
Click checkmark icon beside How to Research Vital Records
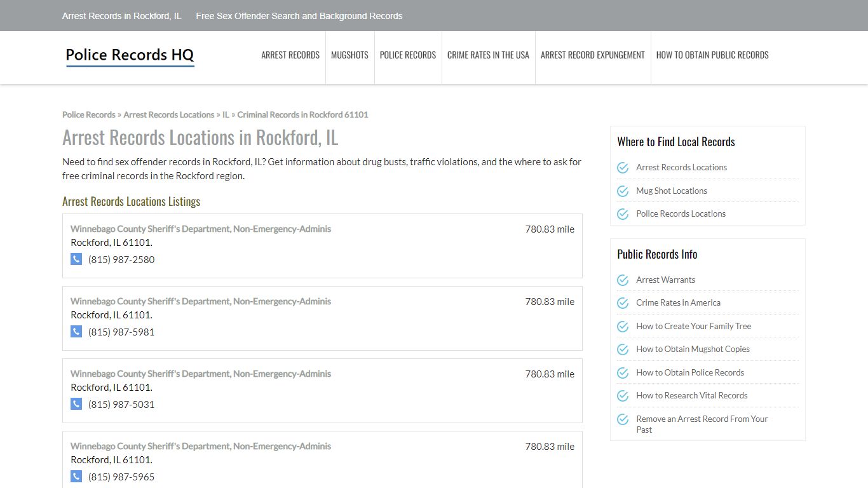623,396
